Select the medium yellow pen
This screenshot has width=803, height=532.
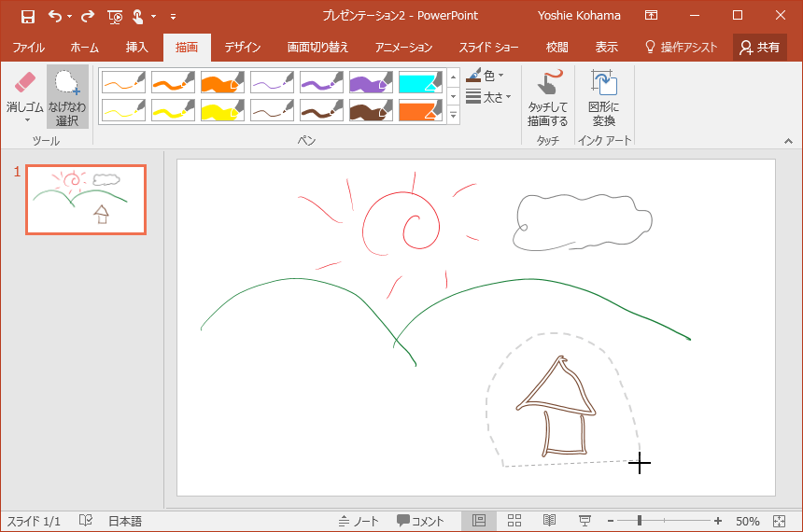(x=173, y=110)
